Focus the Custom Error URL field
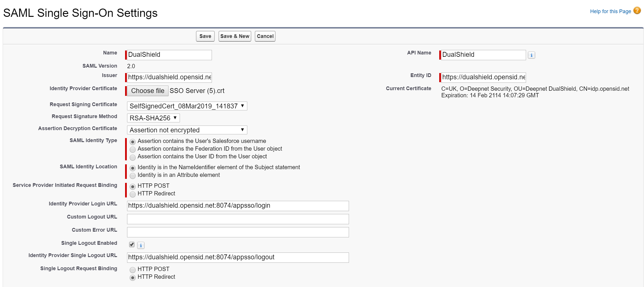This screenshot has width=644, height=287. click(238, 232)
